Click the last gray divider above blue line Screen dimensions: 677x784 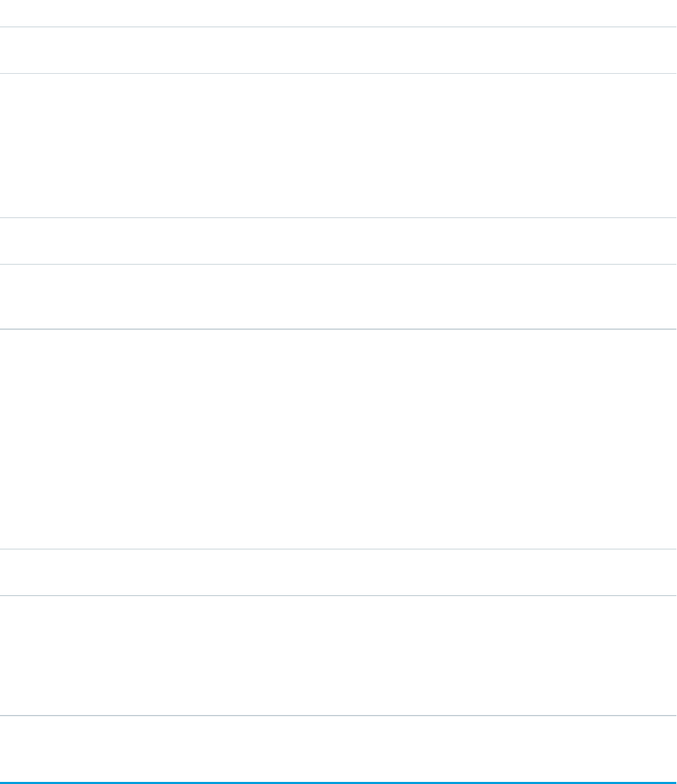[338, 715]
